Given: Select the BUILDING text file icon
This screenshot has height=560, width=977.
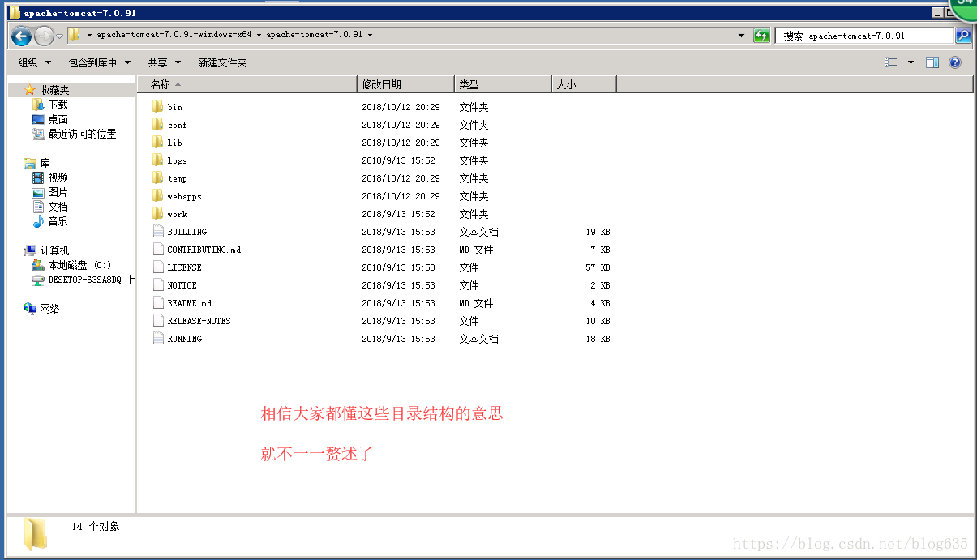Looking at the screenshot, I should (x=158, y=231).
